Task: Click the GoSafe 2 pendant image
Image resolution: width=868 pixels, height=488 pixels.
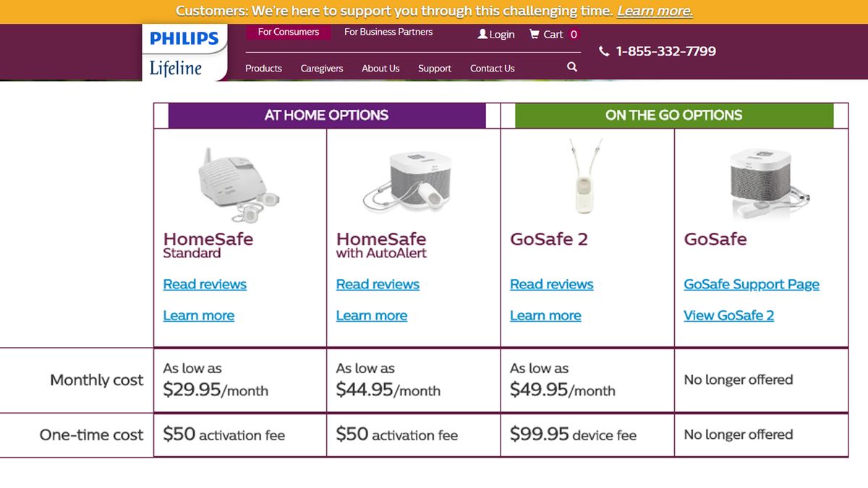Action: (587, 179)
